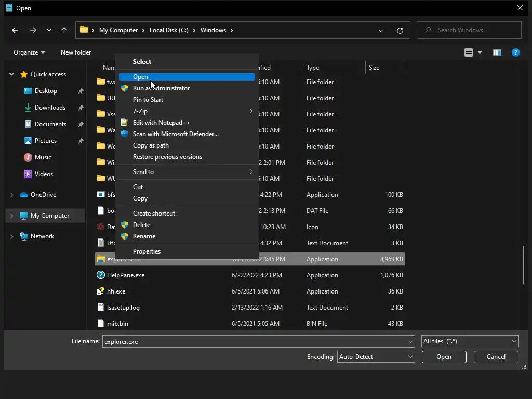The width and height of the screenshot is (532, 399).
Task: Click the hh.exe file icon
Action: (100, 291)
